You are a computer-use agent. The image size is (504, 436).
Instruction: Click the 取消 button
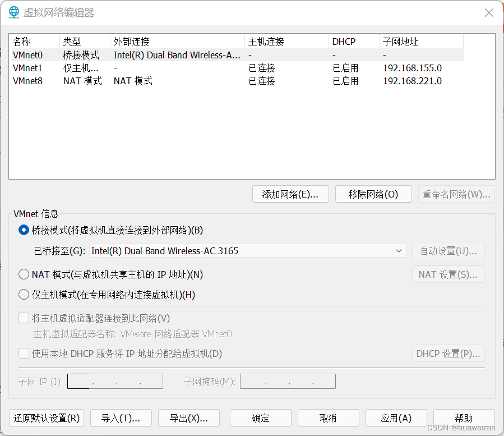(328, 418)
